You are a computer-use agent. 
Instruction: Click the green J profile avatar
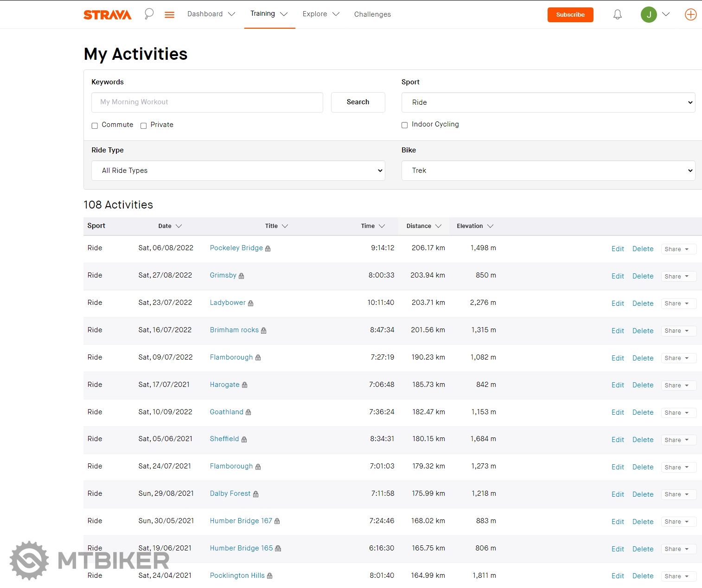(x=649, y=15)
